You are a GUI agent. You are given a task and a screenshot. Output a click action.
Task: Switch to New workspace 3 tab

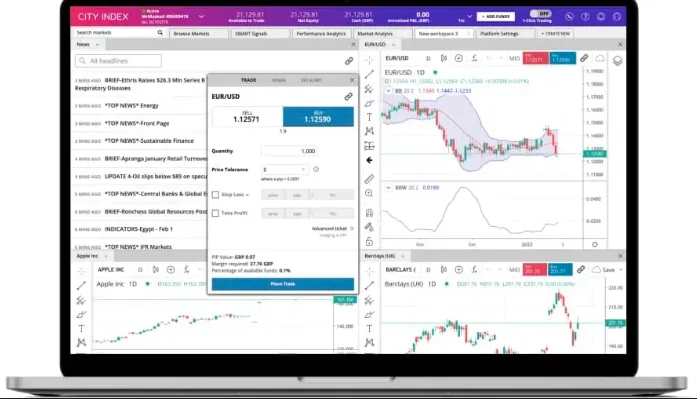point(444,34)
